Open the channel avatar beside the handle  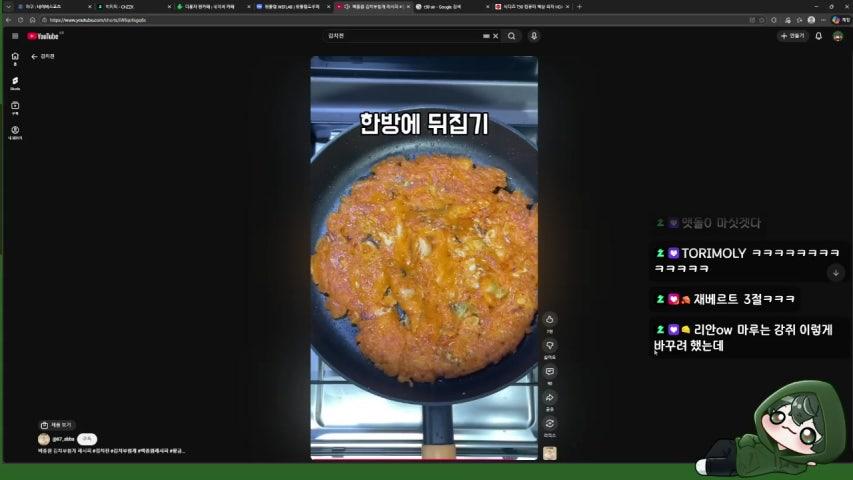pos(44,439)
